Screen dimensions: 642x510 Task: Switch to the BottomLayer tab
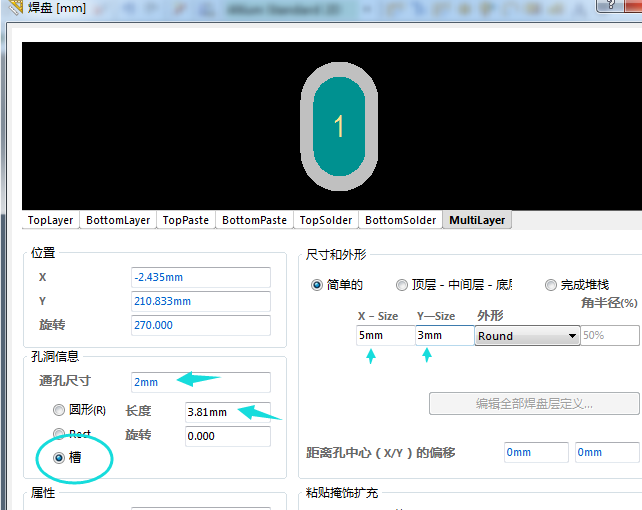click(118, 220)
